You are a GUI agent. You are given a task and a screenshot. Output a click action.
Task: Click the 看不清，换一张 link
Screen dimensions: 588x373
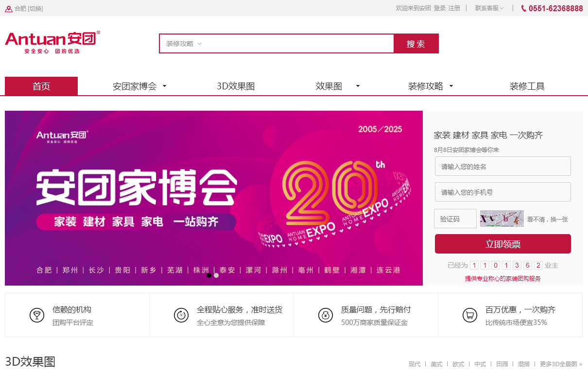(548, 219)
